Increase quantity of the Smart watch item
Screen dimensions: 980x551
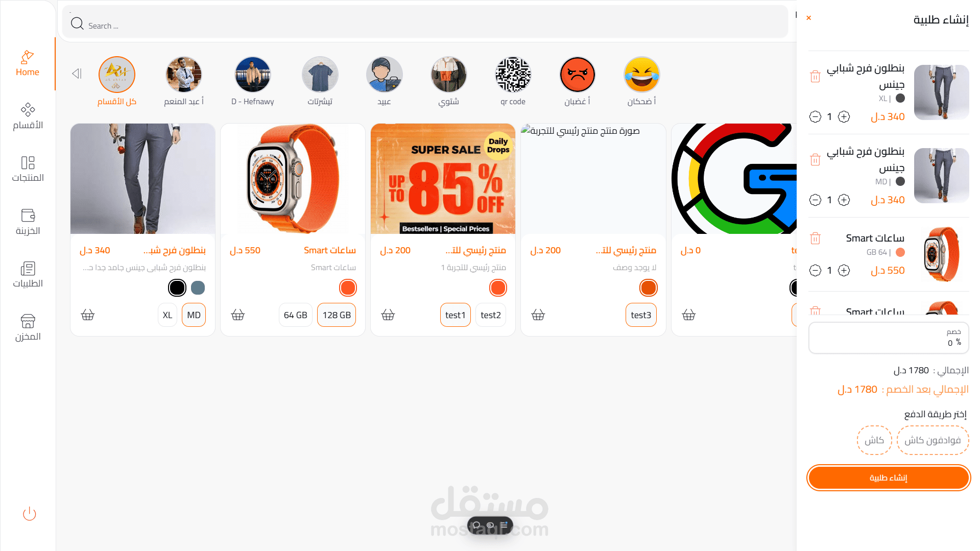tap(844, 271)
